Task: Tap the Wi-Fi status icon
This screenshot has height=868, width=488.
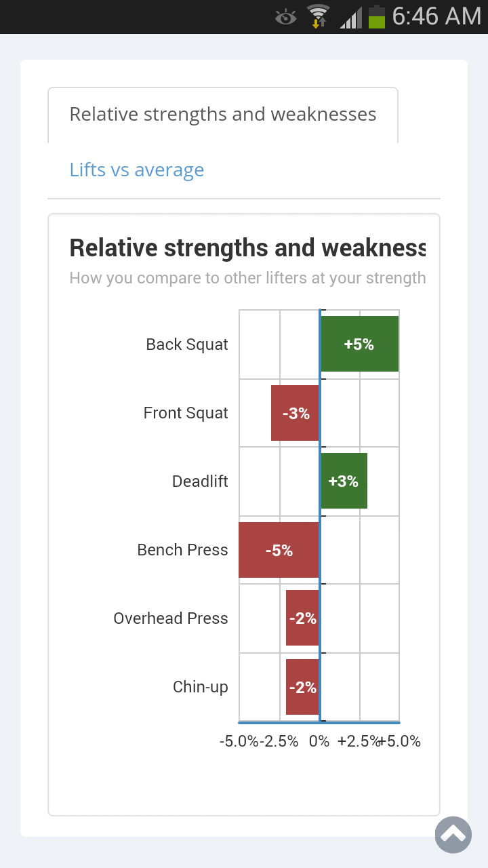Action: [317, 16]
